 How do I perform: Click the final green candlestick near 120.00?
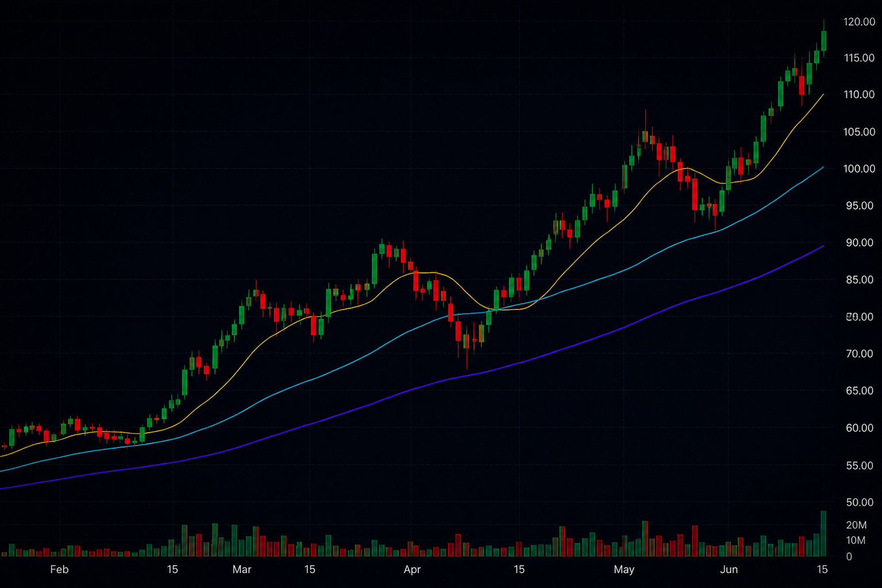824,41
